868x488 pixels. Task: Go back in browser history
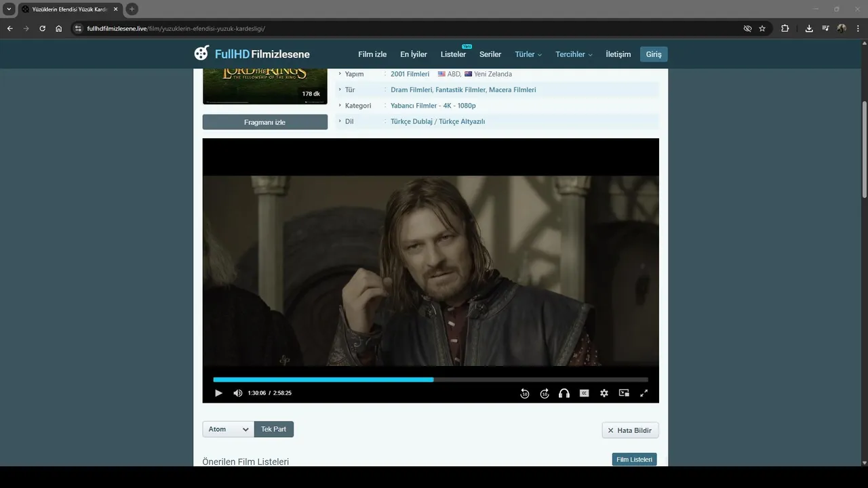9,28
